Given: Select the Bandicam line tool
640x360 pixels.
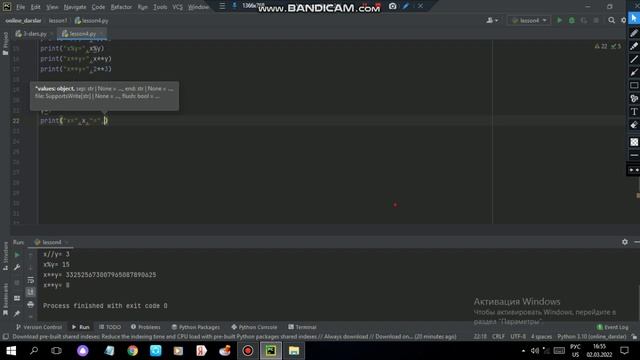Looking at the screenshot, I should pos(634,59).
